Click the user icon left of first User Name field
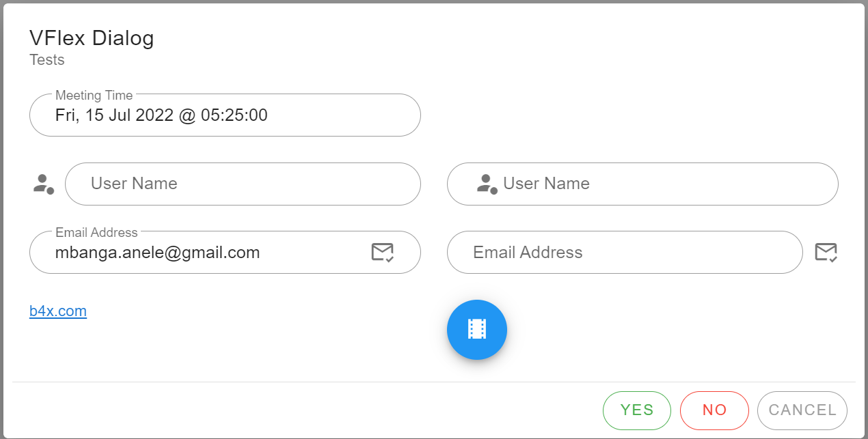 point(44,184)
